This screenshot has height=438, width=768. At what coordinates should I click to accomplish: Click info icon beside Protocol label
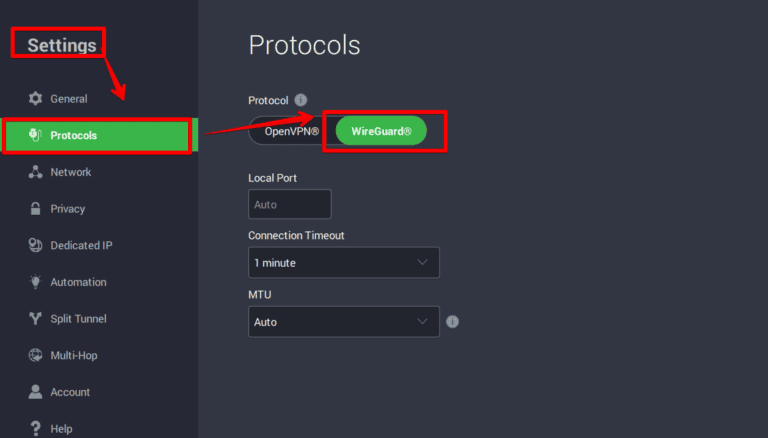coord(301,100)
